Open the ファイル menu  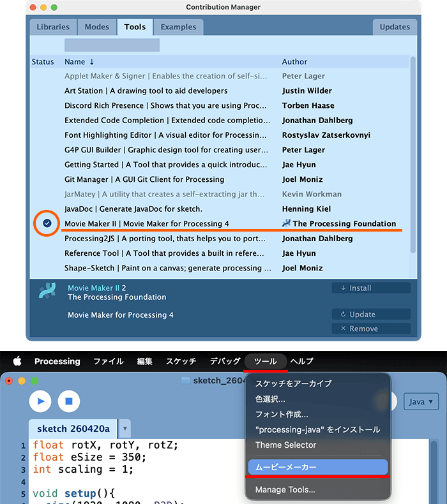109,361
